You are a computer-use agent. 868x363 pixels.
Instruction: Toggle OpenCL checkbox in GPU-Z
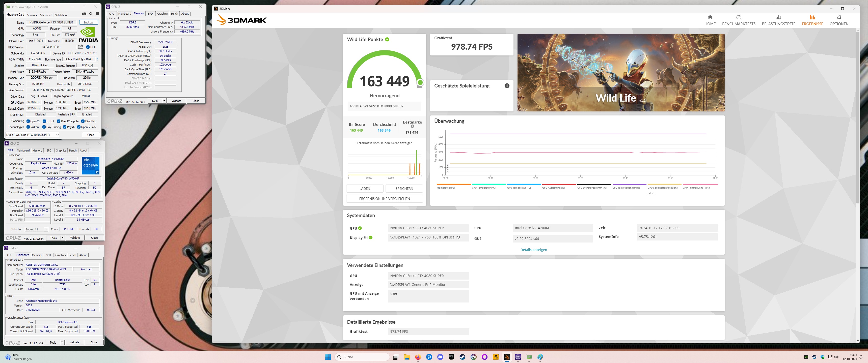[x=28, y=121]
